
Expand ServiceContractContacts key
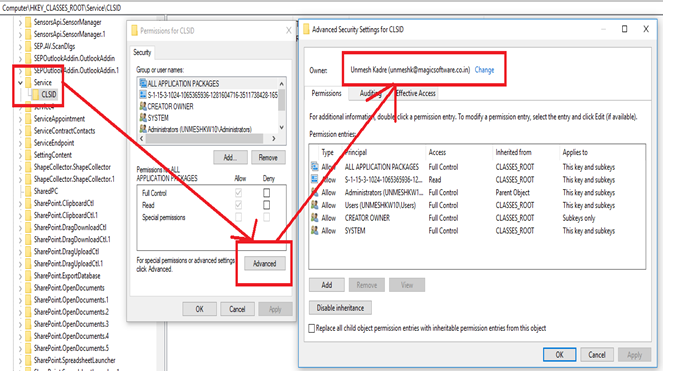(x=20, y=131)
